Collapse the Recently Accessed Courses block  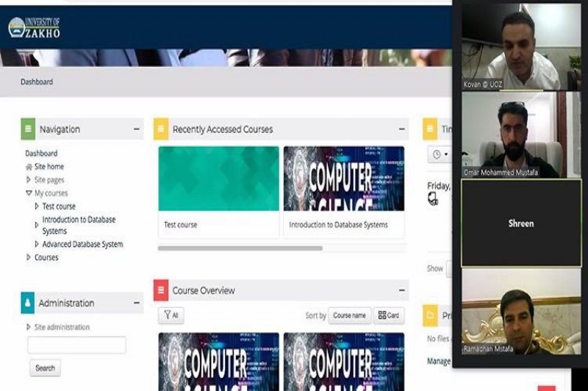pos(402,129)
